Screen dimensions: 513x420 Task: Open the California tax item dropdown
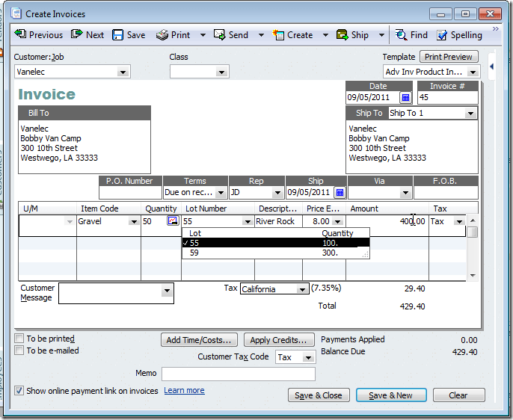302,289
